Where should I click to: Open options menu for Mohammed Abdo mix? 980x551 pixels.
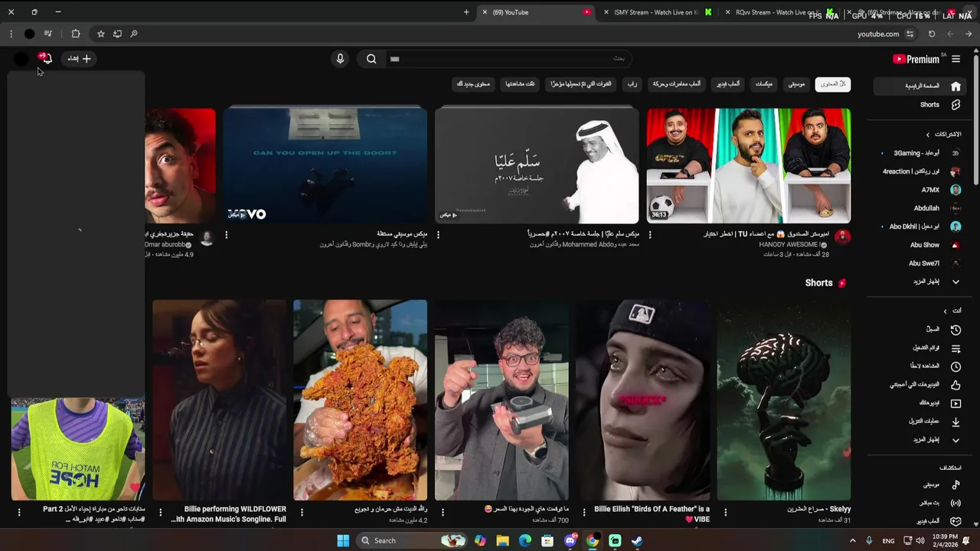[x=438, y=234]
